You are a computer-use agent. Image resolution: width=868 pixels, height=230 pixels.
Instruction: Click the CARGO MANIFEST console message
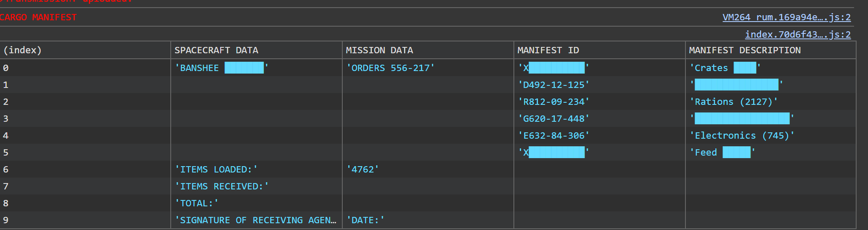pyautogui.click(x=38, y=17)
